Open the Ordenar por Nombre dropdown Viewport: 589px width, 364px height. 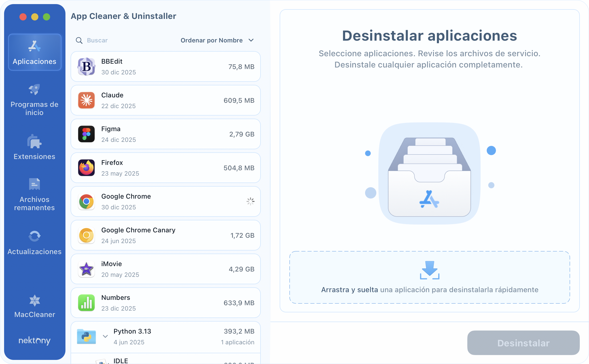[x=217, y=40]
